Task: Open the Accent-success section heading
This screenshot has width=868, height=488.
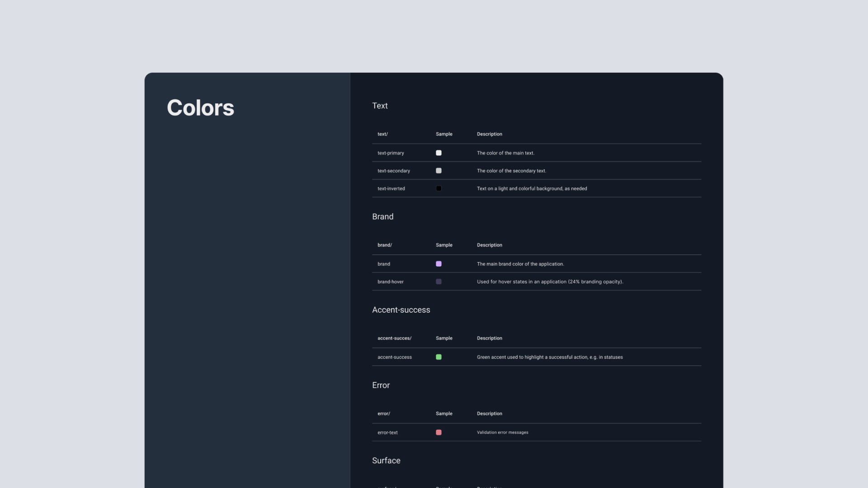Action: (x=401, y=310)
